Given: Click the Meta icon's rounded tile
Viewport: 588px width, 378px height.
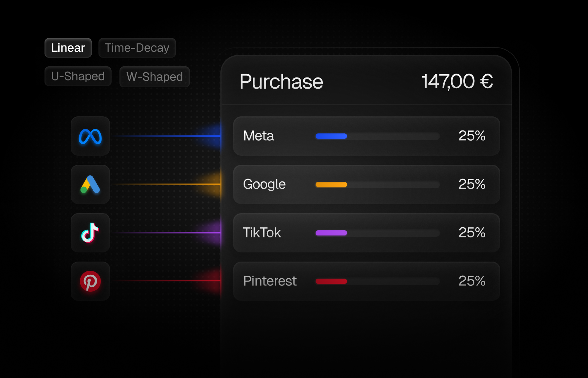Looking at the screenshot, I should coord(90,136).
